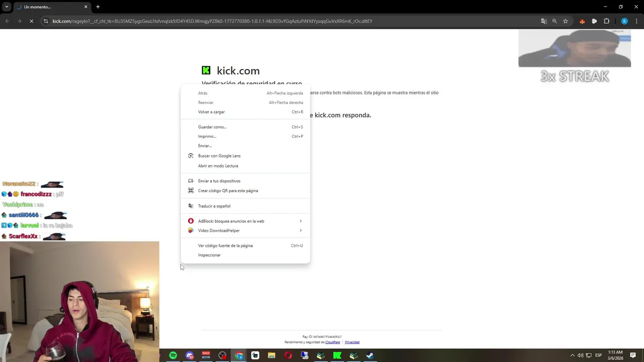Screen dimensions: 644x362
Task: Open the red fox extension icon
Action: point(582,21)
